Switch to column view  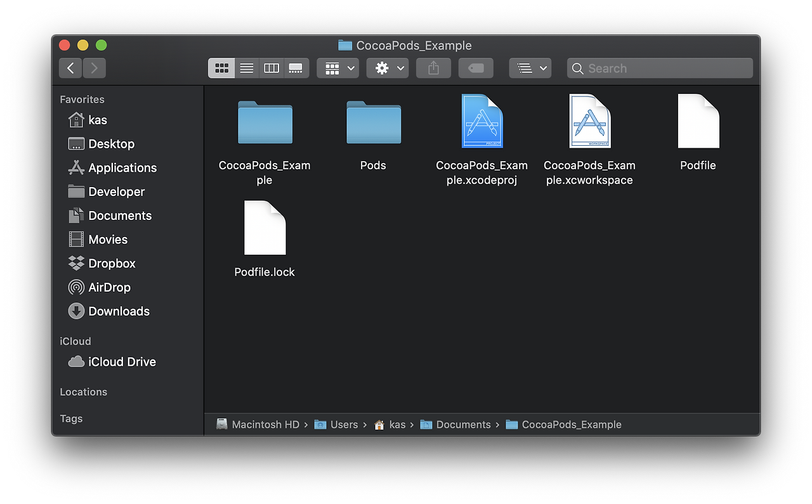tap(272, 68)
